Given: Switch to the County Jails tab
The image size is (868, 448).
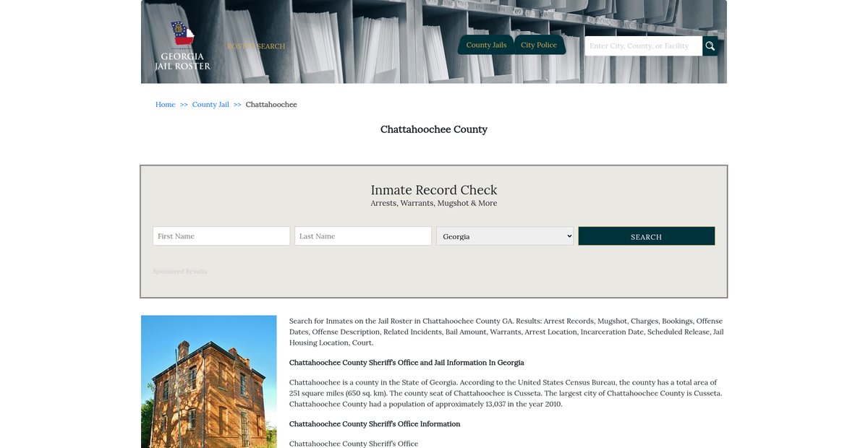Looking at the screenshot, I should 486,45.
